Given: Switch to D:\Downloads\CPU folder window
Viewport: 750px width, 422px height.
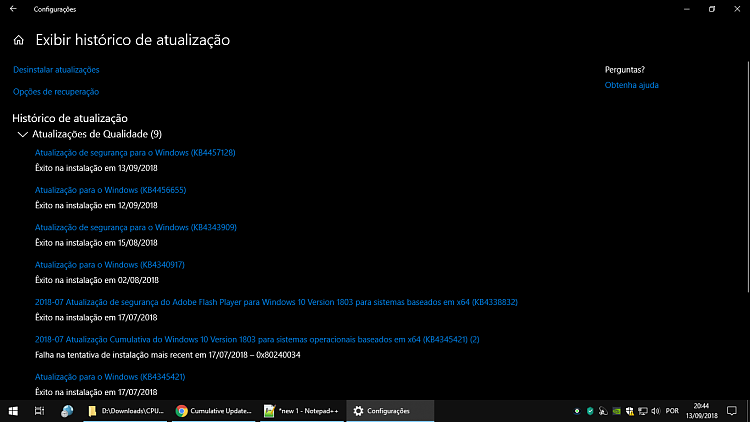Looking at the screenshot, I should click(x=125, y=411).
